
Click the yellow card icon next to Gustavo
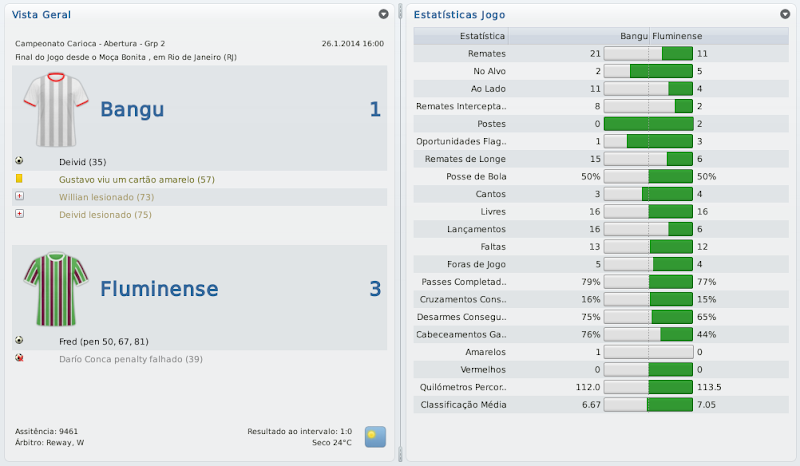[19, 178]
